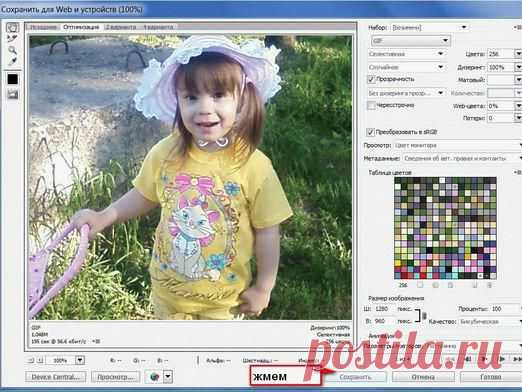Screen dimensions: 522x392
Task: Click the new color icon below table
Action: point(475,285)
